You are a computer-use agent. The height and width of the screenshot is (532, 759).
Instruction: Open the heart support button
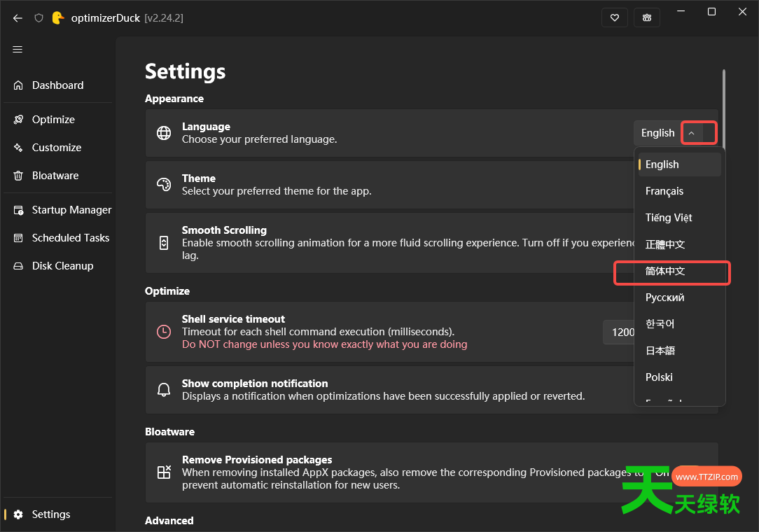tap(615, 18)
